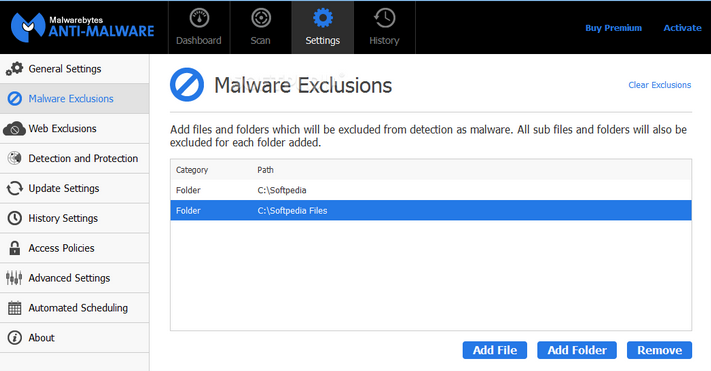Click Folder cell in C:\Softpedia Files row
711x371 pixels.
point(188,210)
